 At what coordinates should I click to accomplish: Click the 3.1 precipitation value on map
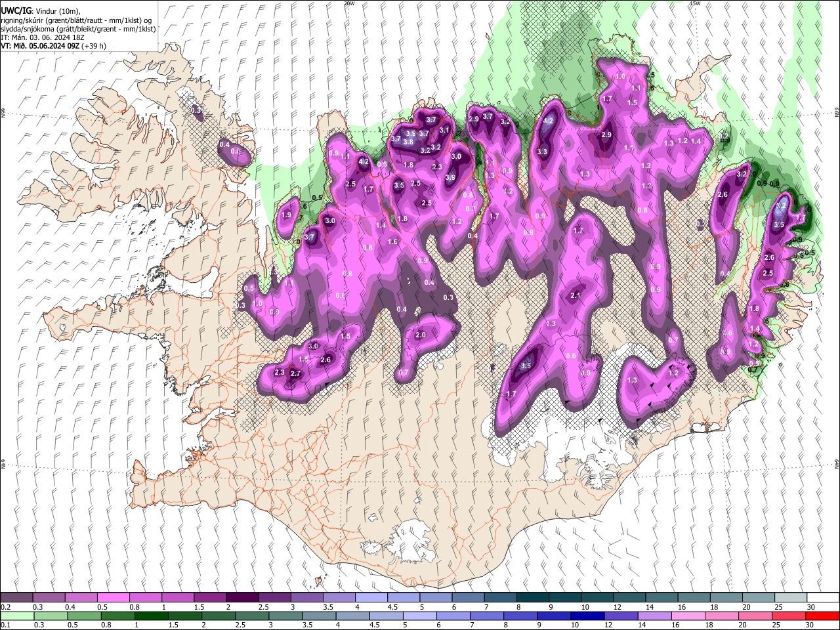[x=444, y=130]
